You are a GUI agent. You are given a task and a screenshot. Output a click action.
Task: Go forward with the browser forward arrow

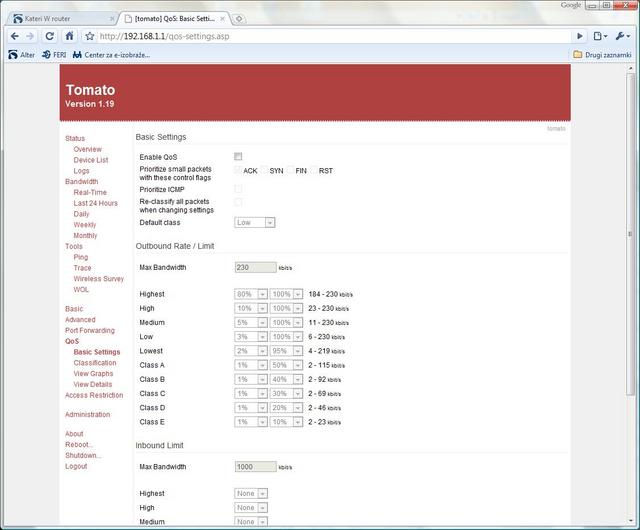(x=30, y=36)
